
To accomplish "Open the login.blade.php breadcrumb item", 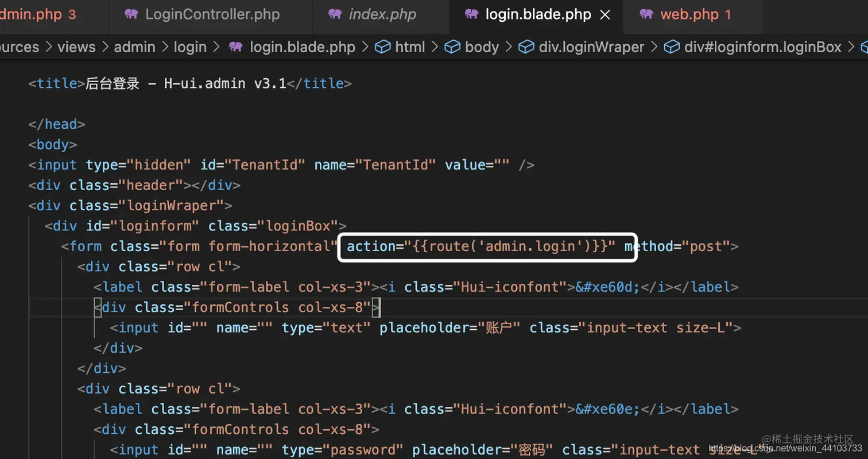I will tap(303, 47).
